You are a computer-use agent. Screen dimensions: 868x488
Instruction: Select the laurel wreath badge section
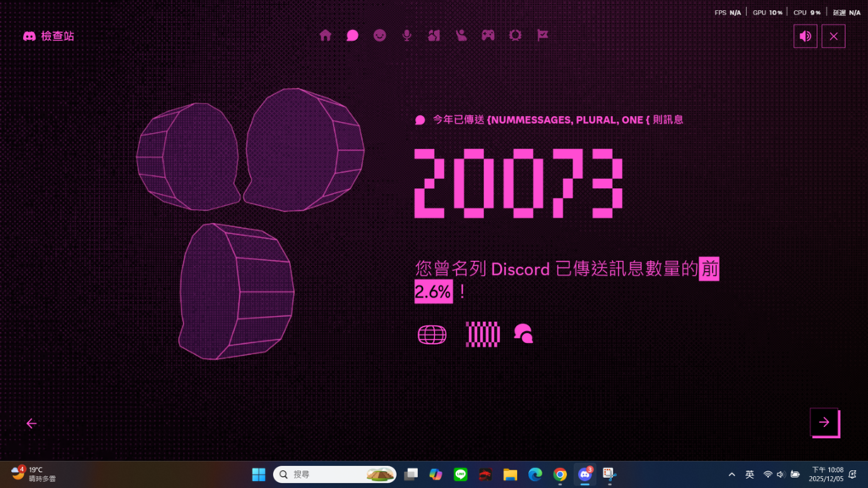tap(515, 36)
